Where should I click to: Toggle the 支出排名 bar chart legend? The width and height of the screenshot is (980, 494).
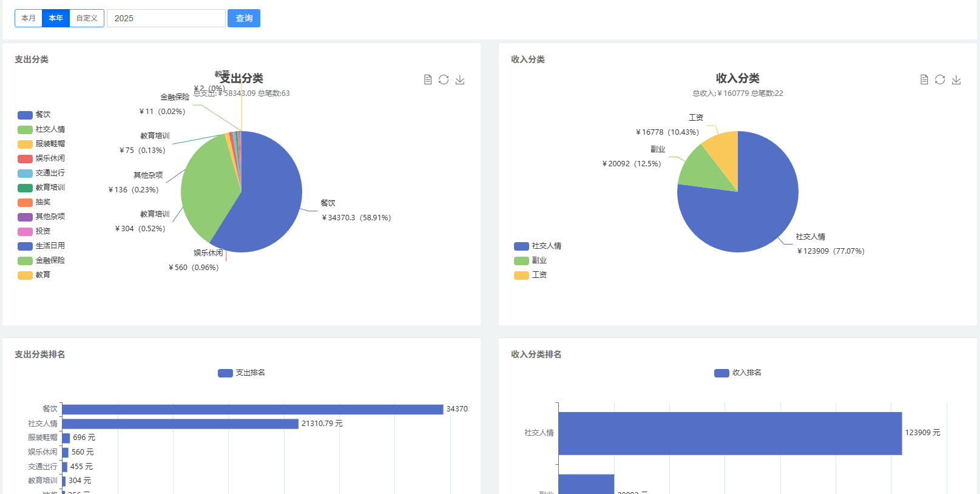242,373
